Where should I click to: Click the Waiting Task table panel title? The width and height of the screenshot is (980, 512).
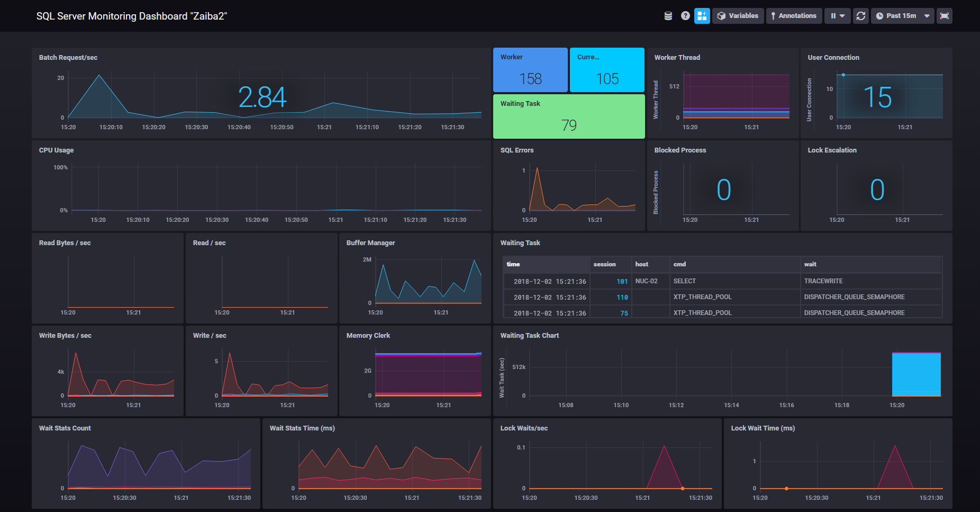point(520,243)
